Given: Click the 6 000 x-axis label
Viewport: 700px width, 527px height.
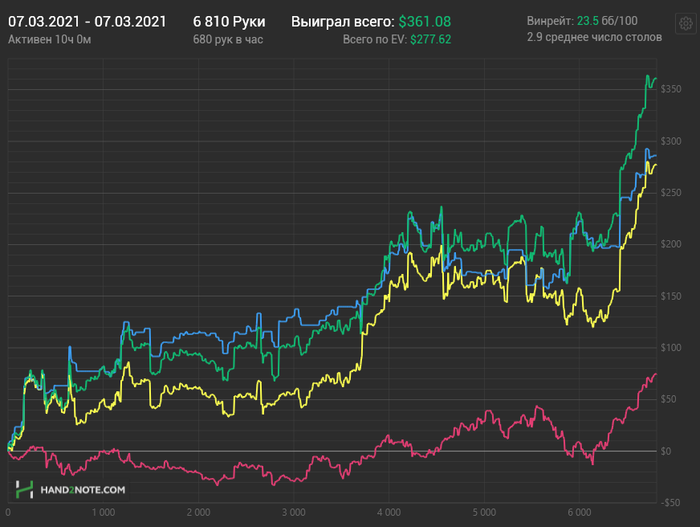Looking at the screenshot, I should point(579,513).
